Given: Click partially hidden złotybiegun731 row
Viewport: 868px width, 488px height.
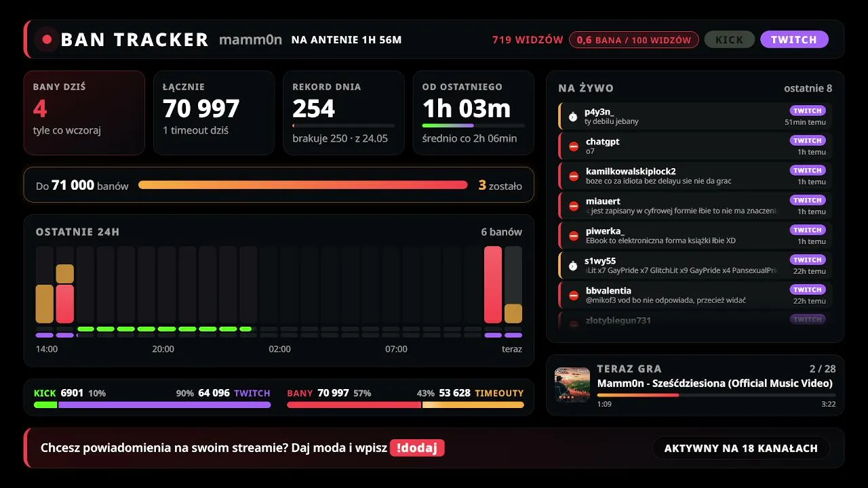Looking at the screenshot, I should [x=695, y=320].
